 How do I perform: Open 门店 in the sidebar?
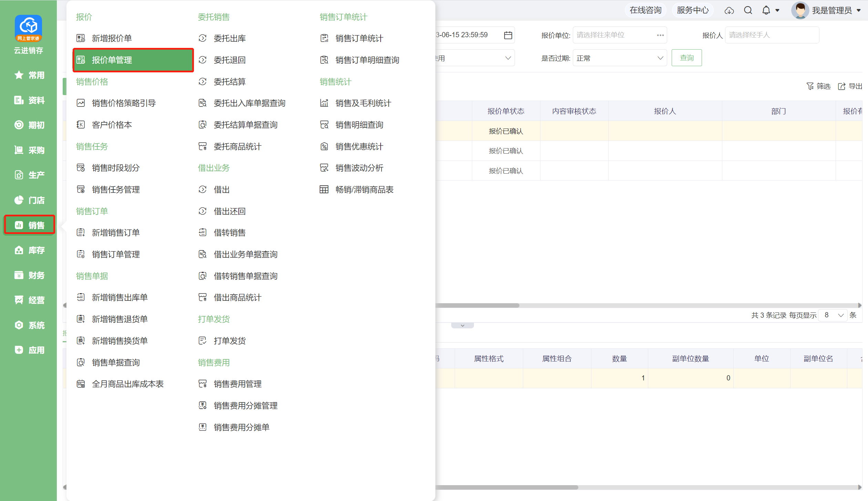[x=29, y=200]
